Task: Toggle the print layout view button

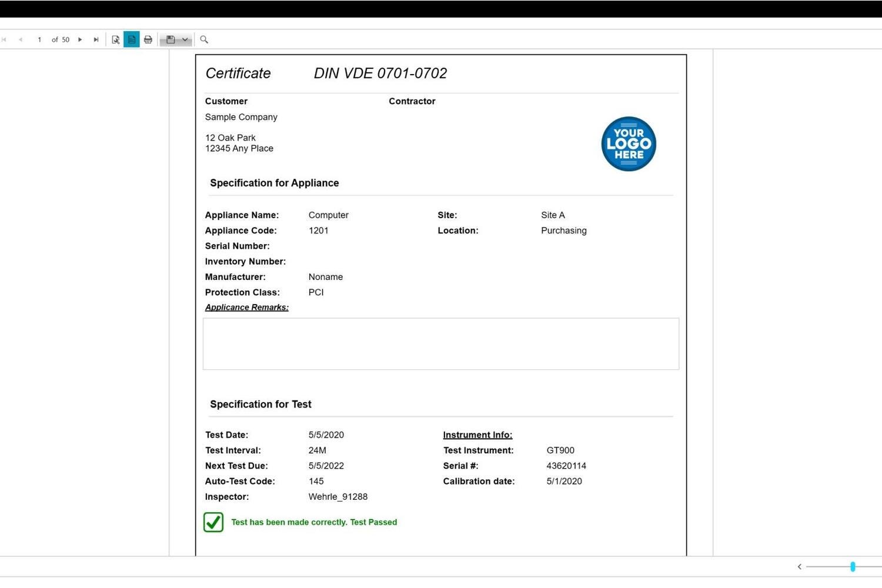Action: (x=132, y=40)
